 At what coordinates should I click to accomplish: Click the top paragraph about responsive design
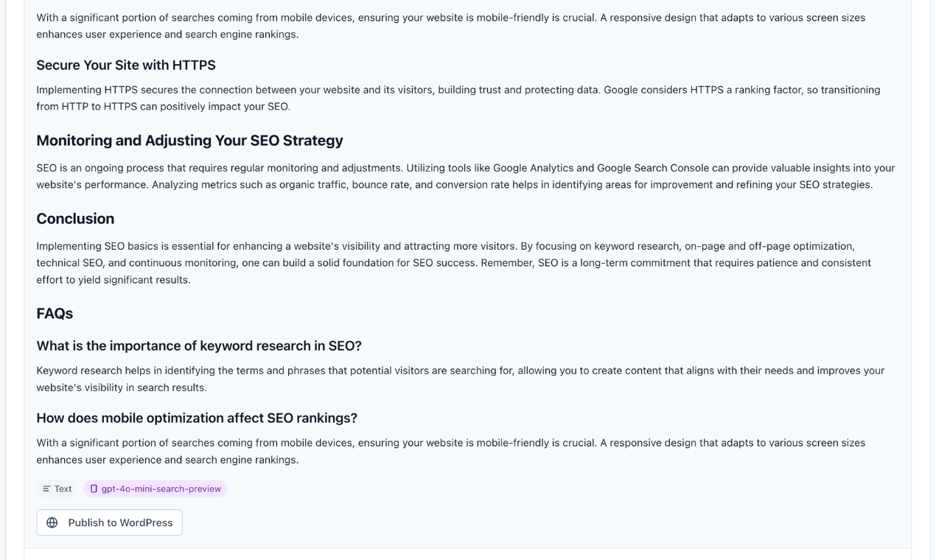click(x=450, y=25)
